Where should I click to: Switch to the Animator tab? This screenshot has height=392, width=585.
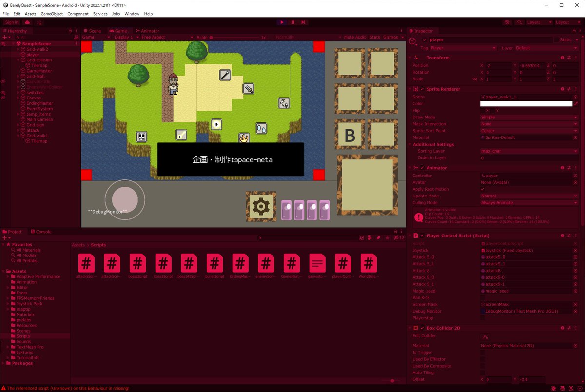point(147,31)
